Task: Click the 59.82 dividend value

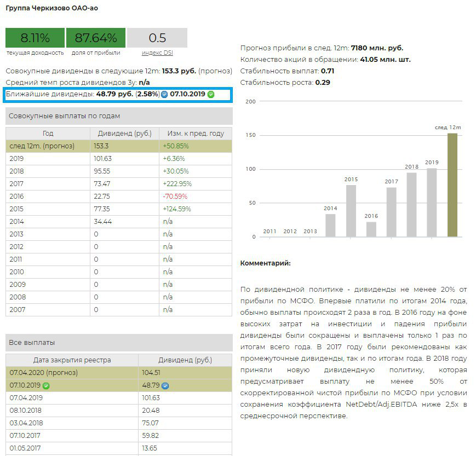Action: pos(150,436)
